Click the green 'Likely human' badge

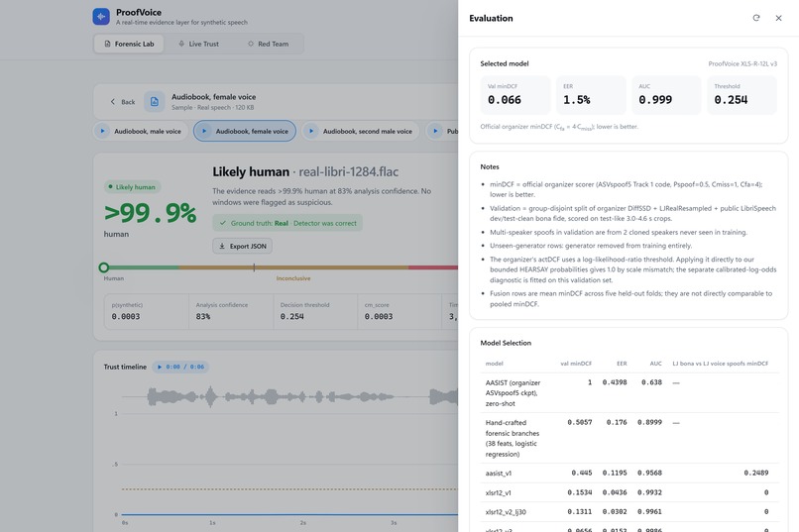point(133,187)
